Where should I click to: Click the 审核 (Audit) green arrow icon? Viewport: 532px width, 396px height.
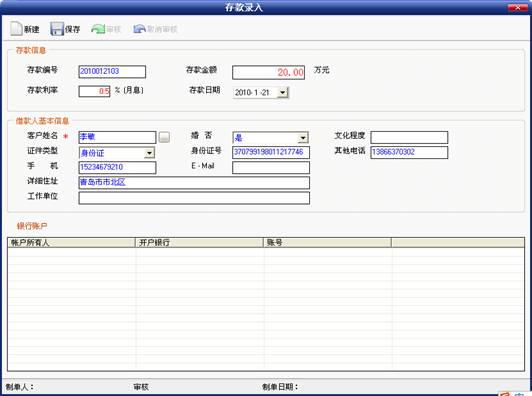tap(98, 29)
